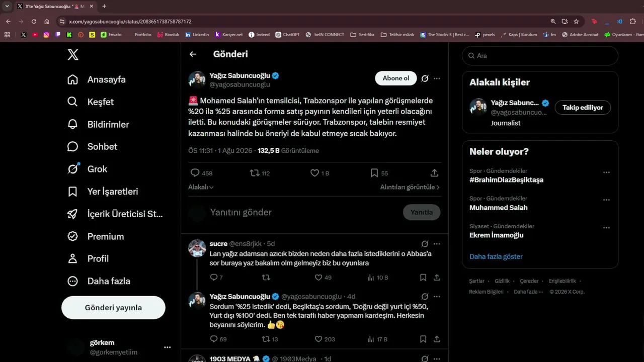This screenshot has width=644, height=362.
Task: Open the Adobe Acrobat bookmark
Action: click(x=580, y=35)
